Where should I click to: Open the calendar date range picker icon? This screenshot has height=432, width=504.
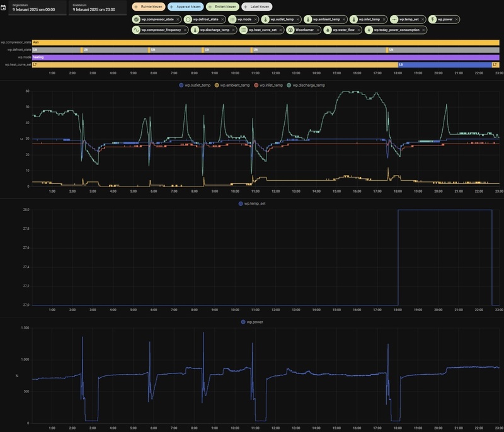coord(3,8)
